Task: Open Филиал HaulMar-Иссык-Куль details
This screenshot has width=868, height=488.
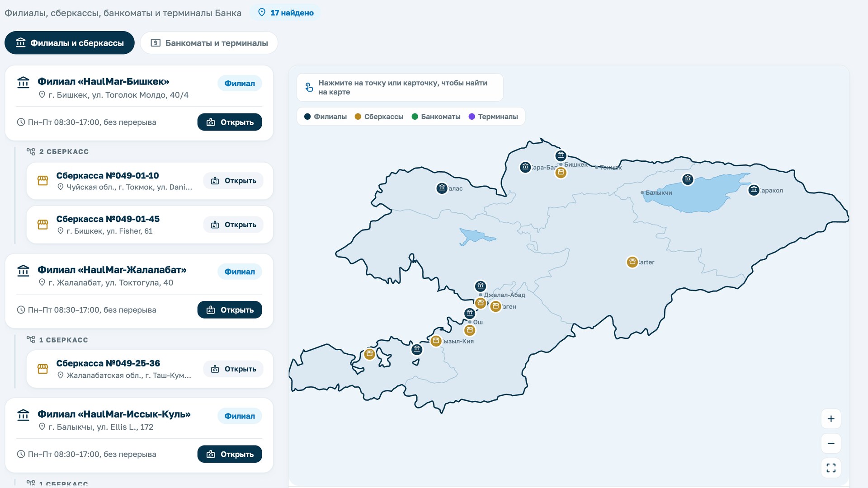Action: [230, 454]
